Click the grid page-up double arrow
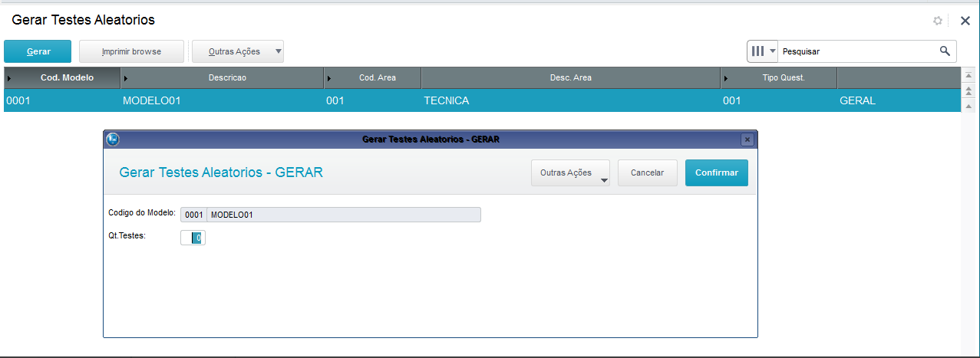The image size is (980, 358). tap(968, 90)
